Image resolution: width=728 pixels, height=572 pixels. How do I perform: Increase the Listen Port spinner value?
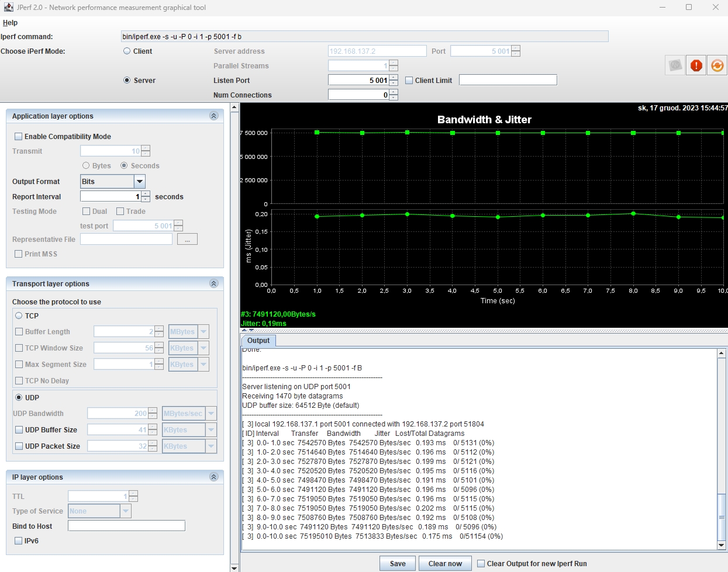(x=394, y=77)
